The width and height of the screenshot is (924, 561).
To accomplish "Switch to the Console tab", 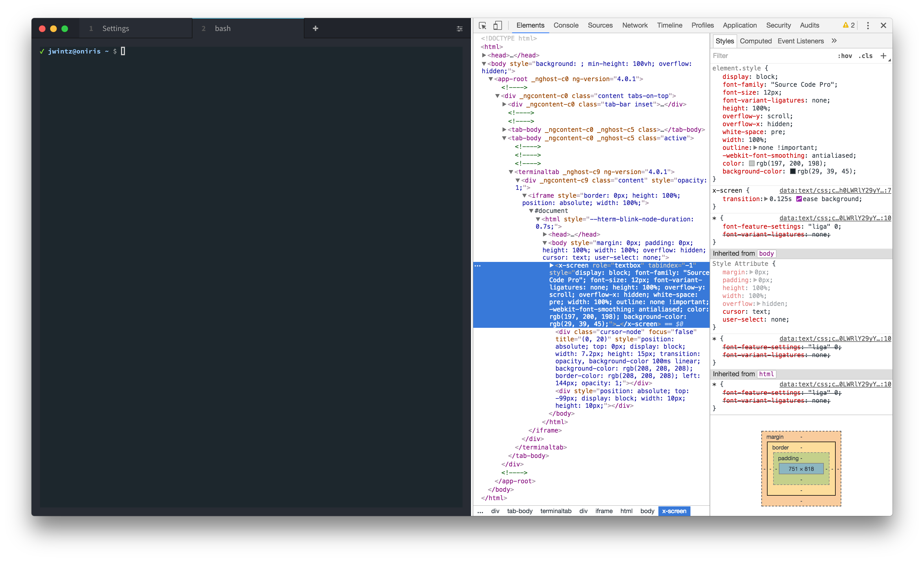I will click(x=566, y=25).
